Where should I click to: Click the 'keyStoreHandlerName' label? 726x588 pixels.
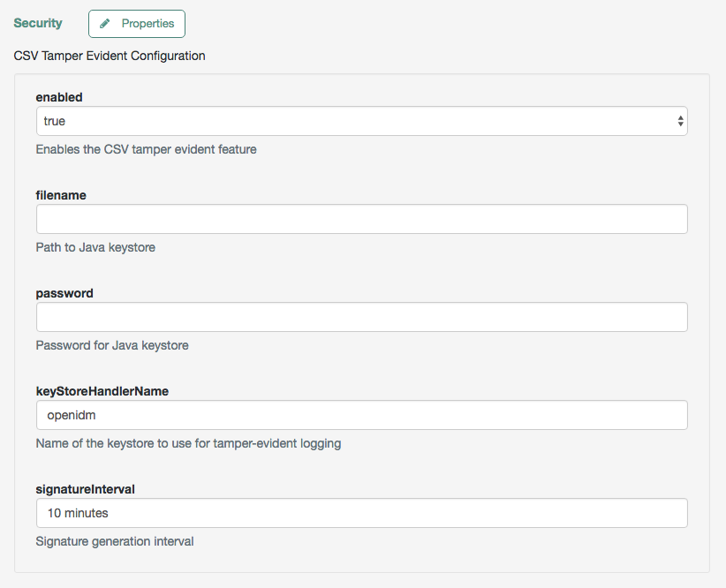[102, 391]
